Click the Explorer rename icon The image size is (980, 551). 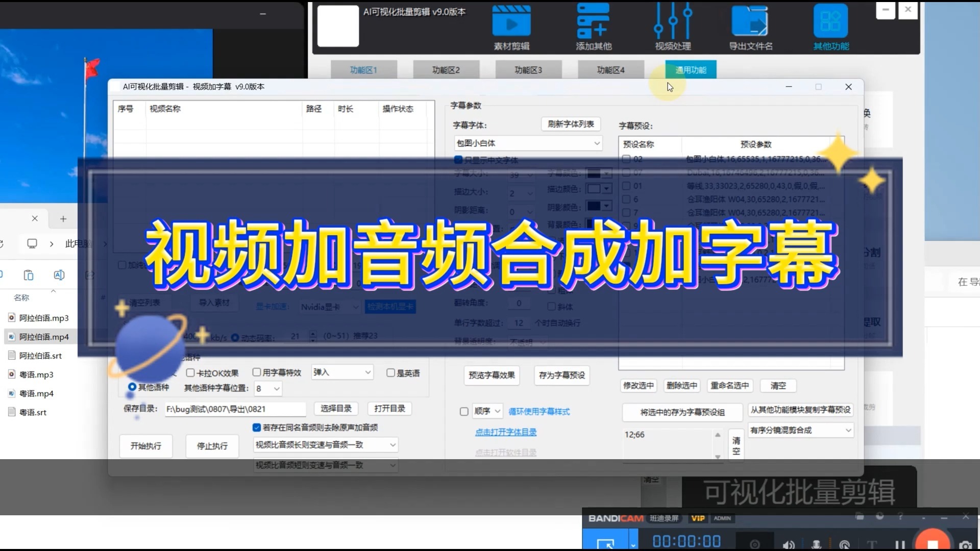59,275
